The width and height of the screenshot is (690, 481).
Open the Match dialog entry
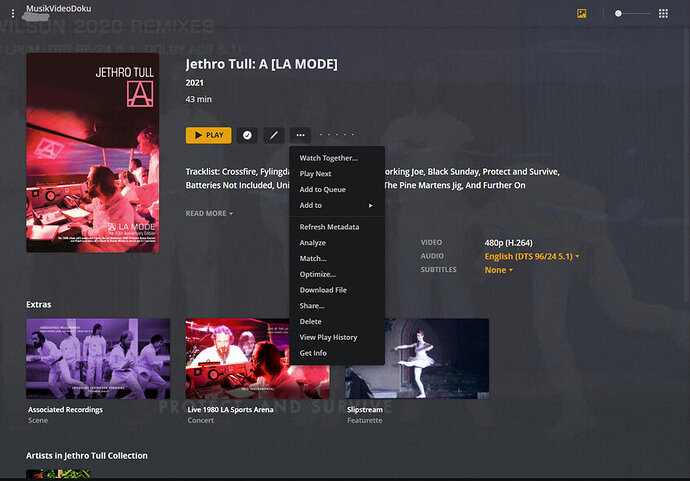point(337,259)
